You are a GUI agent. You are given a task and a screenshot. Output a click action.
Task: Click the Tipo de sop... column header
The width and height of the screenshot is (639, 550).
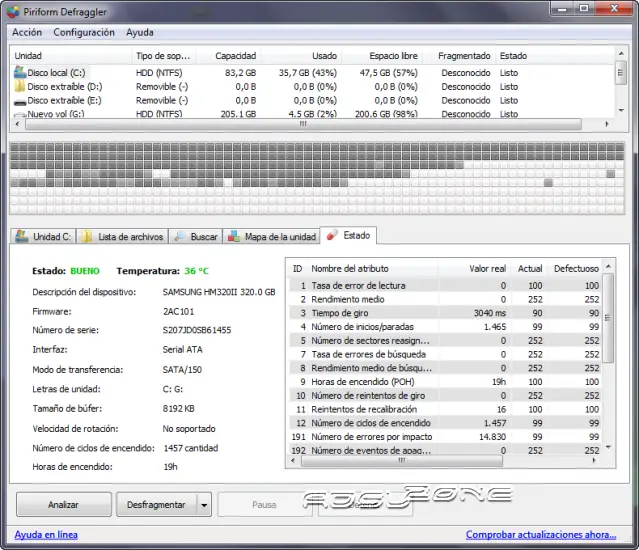click(x=164, y=56)
